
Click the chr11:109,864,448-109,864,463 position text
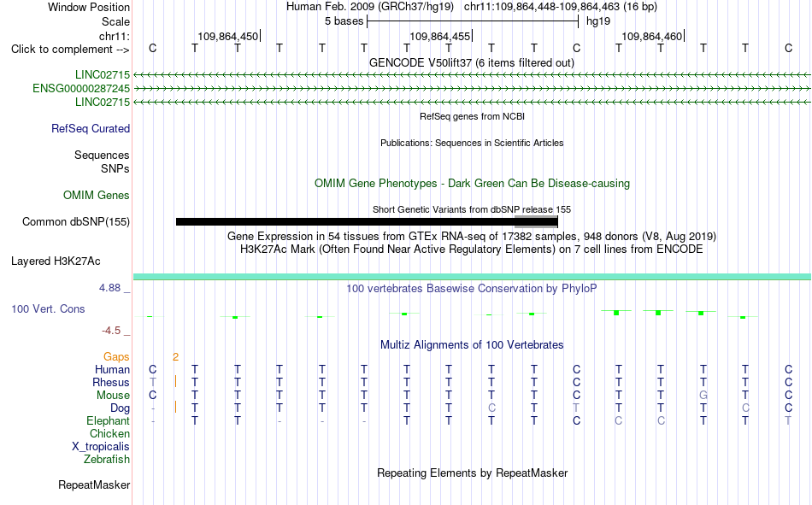pyautogui.click(x=561, y=7)
